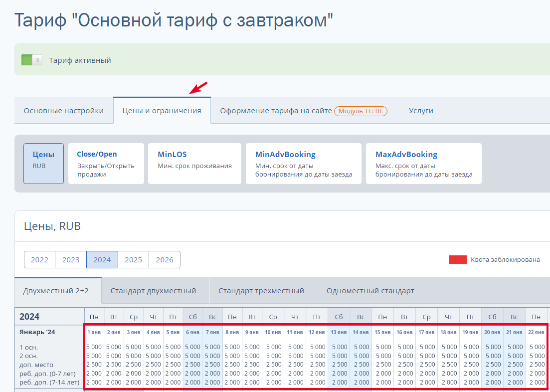Open 'Оформление тарифа на сайте' tab
550x392 pixels.
(276, 111)
